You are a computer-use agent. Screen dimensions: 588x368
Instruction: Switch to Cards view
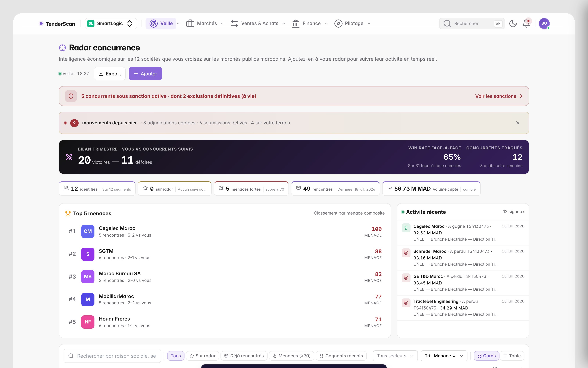click(x=486, y=356)
